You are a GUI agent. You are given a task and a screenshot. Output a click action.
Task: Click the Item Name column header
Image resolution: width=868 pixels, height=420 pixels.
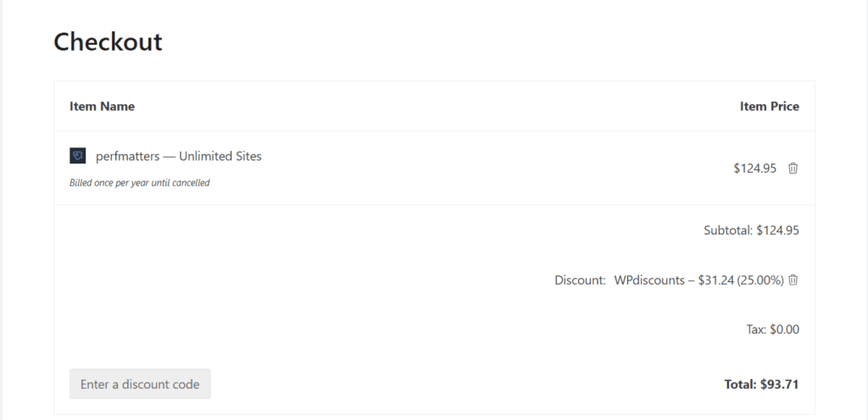point(102,106)
